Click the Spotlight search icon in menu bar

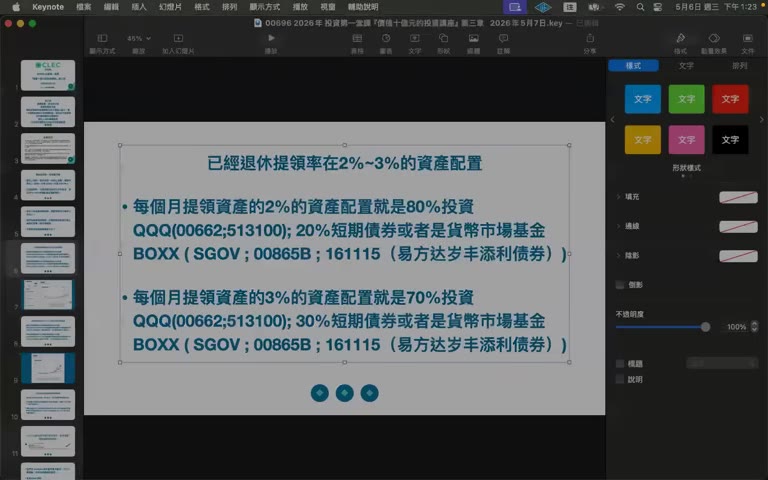click(x=640, y=7)
